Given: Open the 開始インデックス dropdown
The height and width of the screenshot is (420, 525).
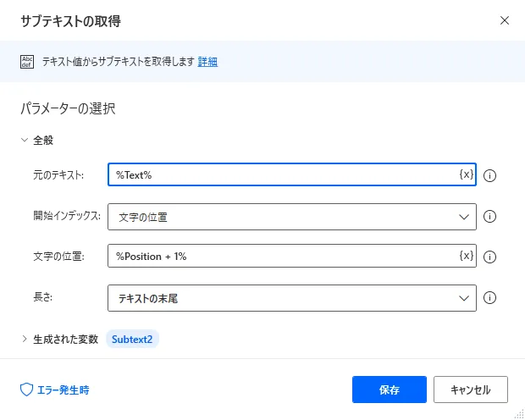Looking at the screenshot, I should tap(292, 217).
